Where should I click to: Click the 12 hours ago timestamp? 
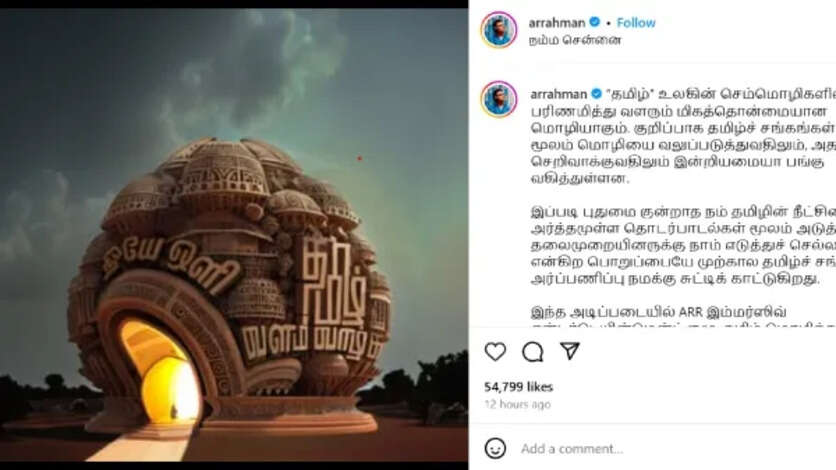tap(517, 404)
